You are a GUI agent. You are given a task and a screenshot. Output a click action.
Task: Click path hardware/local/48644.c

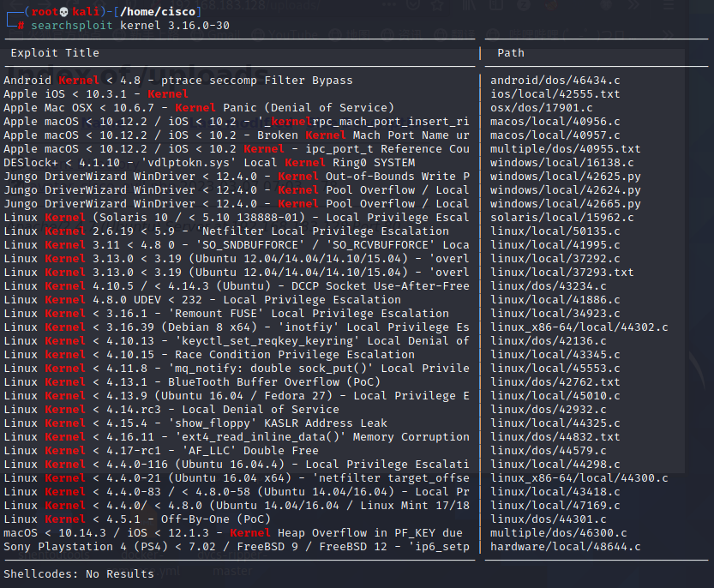point(565,547)
